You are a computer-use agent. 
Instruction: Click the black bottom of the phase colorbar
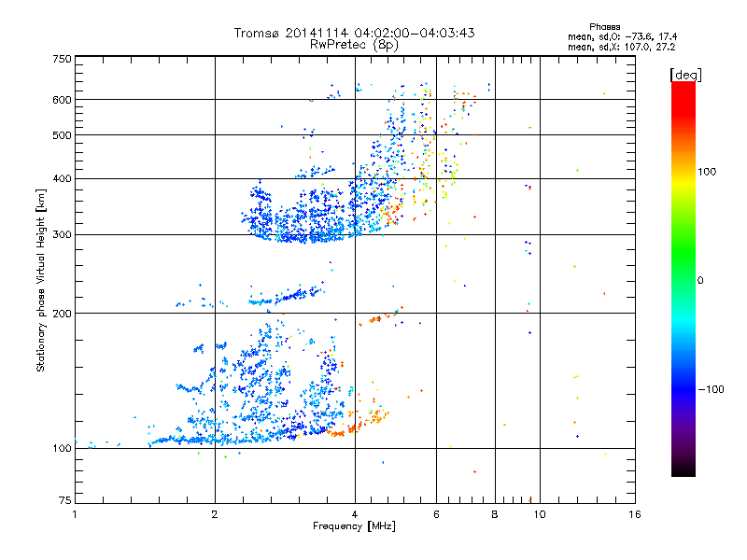pos(684,469)
